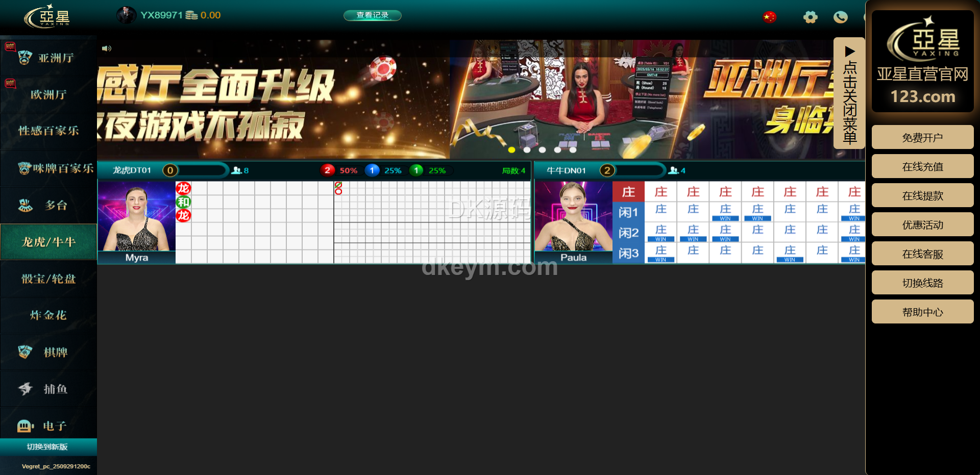
Task: Click the China flag language icon
Action: click(769, 17)
